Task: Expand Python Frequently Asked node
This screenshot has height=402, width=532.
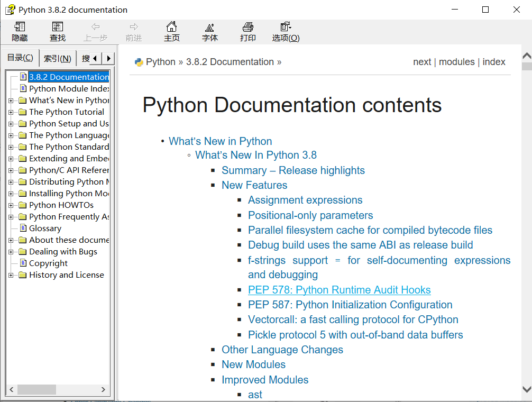Action: pyautogui.click(x=11, y=217)
